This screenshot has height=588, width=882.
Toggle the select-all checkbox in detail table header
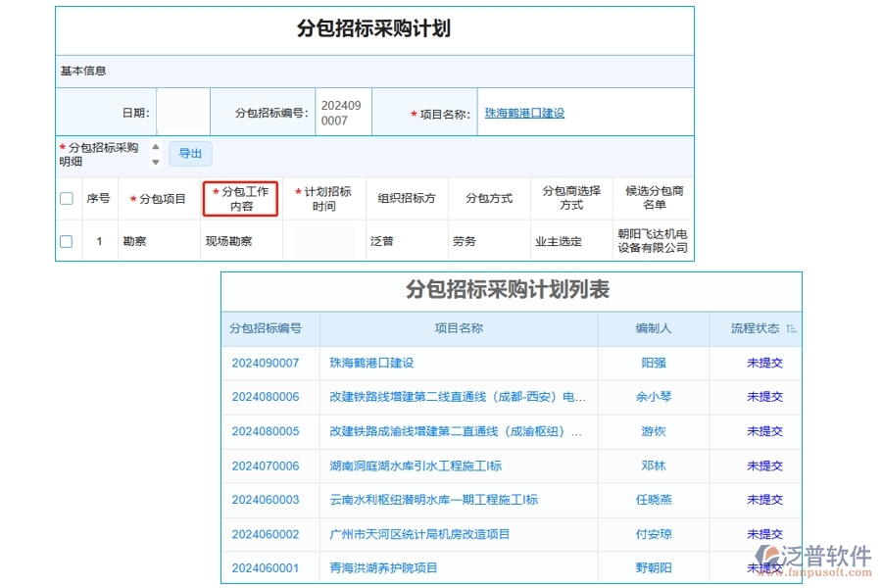(x=66, y=197)
